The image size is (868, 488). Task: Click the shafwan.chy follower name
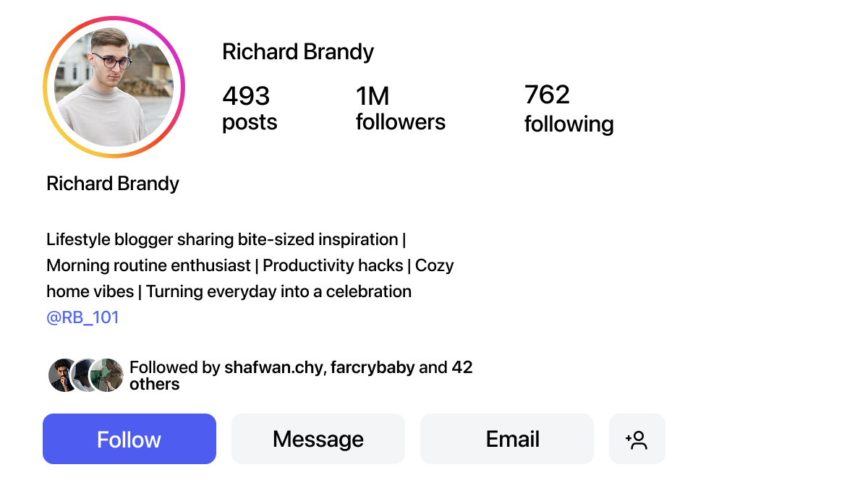(x=274, y=367)
